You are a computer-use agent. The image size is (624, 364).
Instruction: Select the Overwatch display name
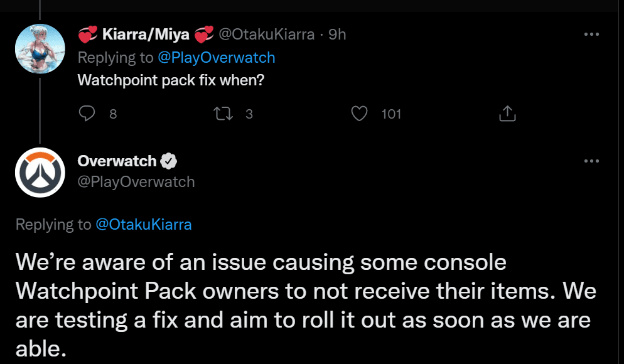[x=117, y=161]
